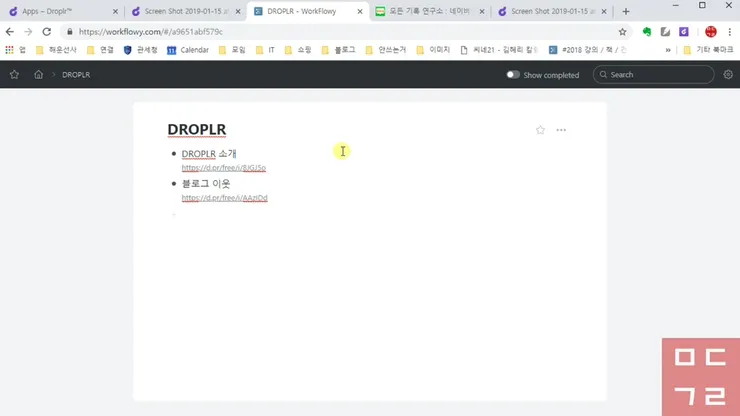Switch to the first Screen Shot 2019-01-15 tab
Image resolution: width=740 pixels, height=416 pixels.
point(185,11)
